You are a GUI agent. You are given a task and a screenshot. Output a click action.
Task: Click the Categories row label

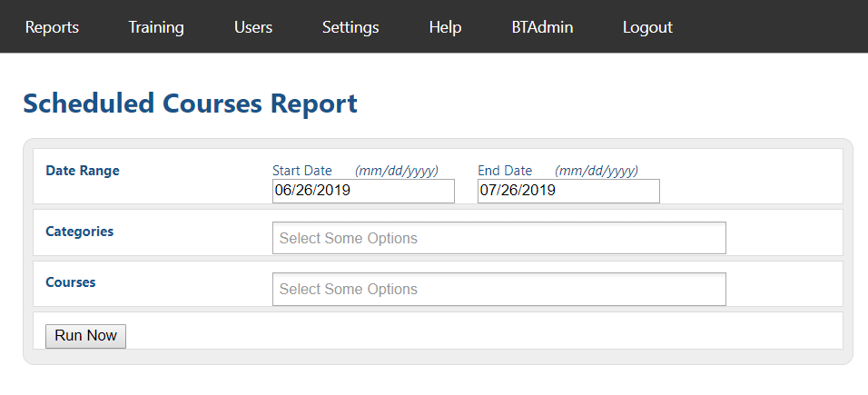79,231
